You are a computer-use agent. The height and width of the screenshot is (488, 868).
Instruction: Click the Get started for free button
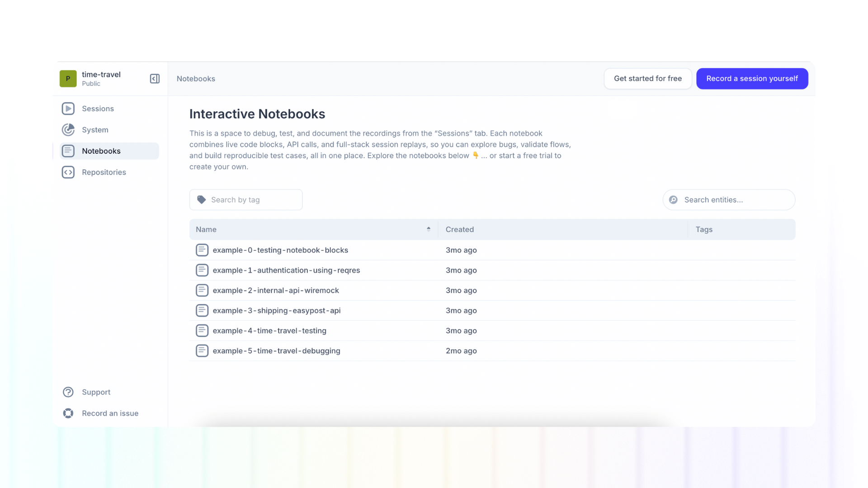point(647,78)
